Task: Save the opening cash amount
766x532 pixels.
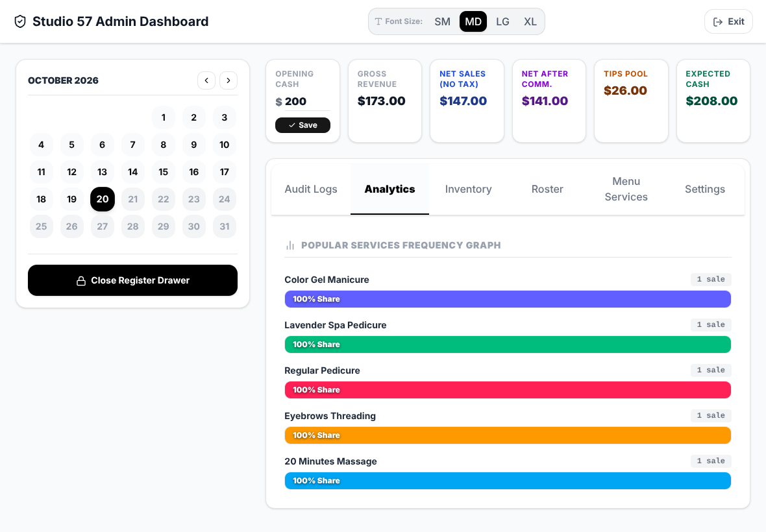Action: [x=303, y=125]
